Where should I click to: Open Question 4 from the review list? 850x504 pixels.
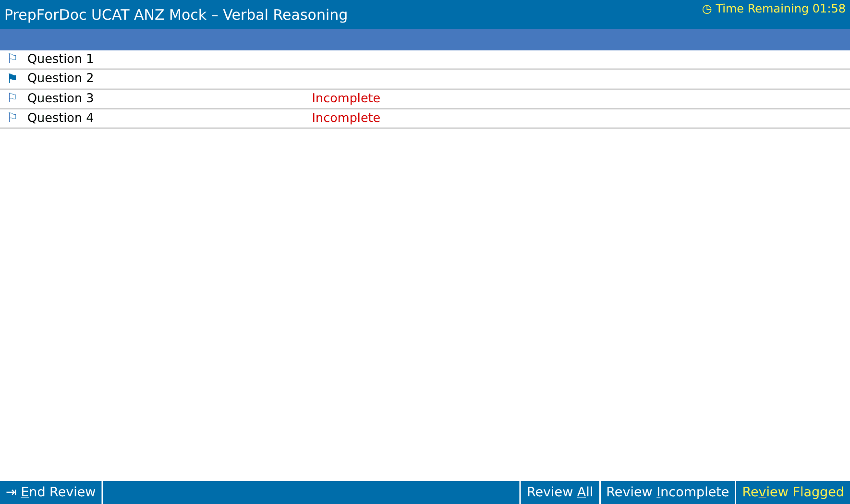[x=61, y=118]
